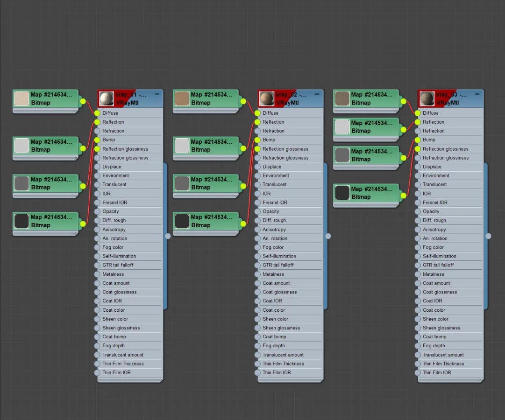Screen dimensions: 505x420
Task: Click the vray_03 node output socket
Action: tap(488, 236)
